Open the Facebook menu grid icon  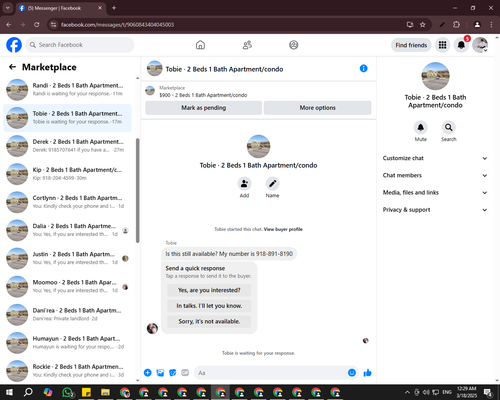pyautogui.click(x=442, y=45)
